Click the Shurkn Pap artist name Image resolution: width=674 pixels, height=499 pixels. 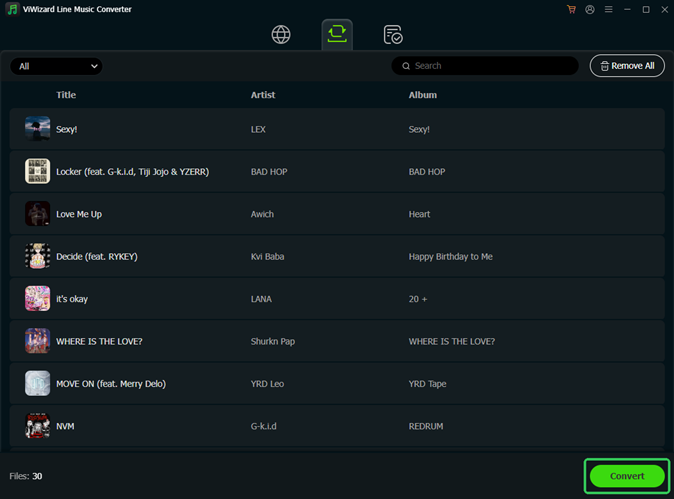pos(273,341)
